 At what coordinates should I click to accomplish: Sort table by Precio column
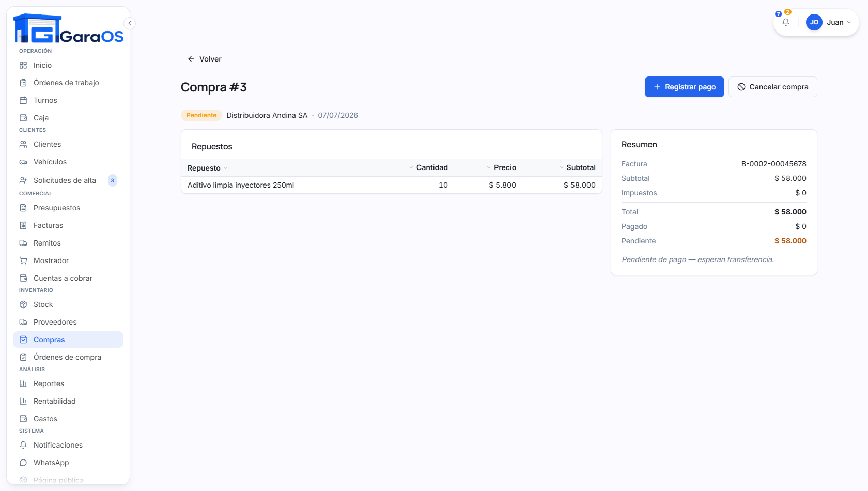coord(501,167)
